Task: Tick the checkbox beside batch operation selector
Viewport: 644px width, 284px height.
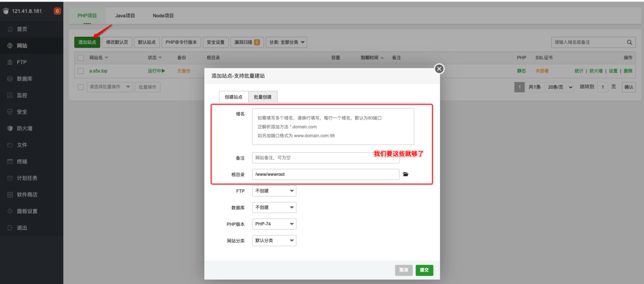Action: (x=80, y=87)
